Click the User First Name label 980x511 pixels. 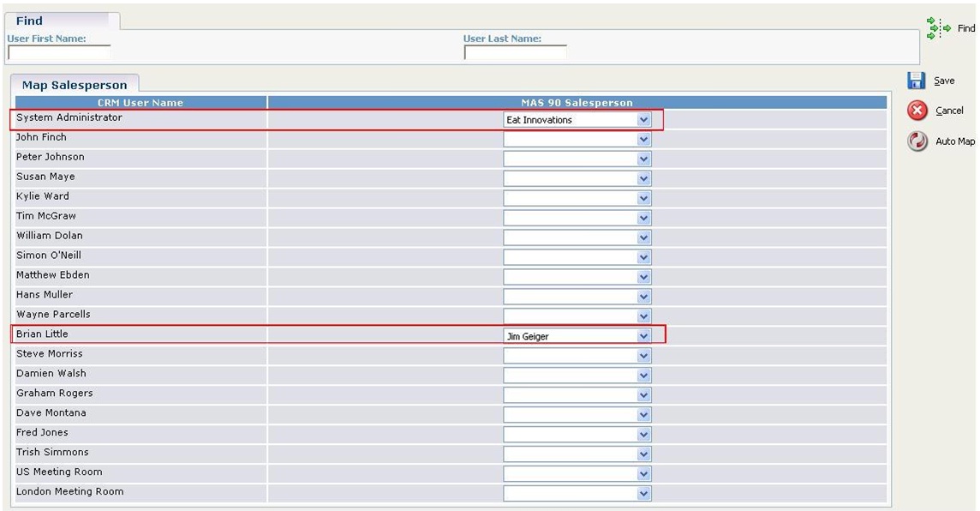pyautogui.click(x=47, y=39)
